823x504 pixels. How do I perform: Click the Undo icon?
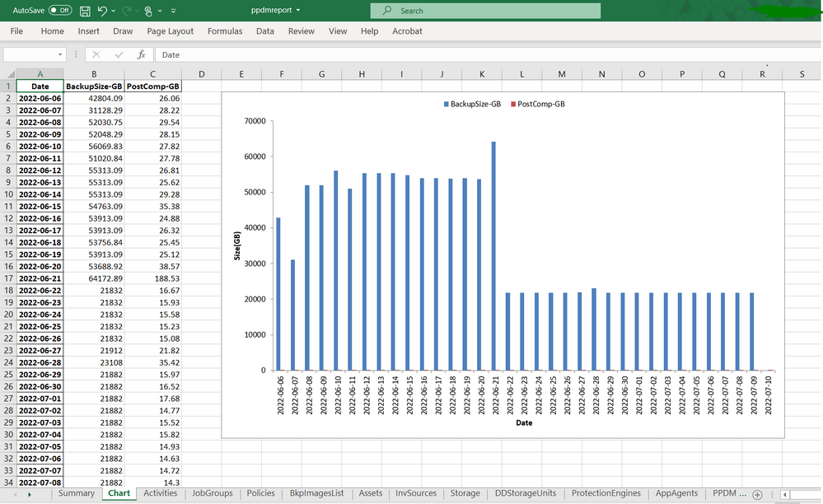click(102, 11)
